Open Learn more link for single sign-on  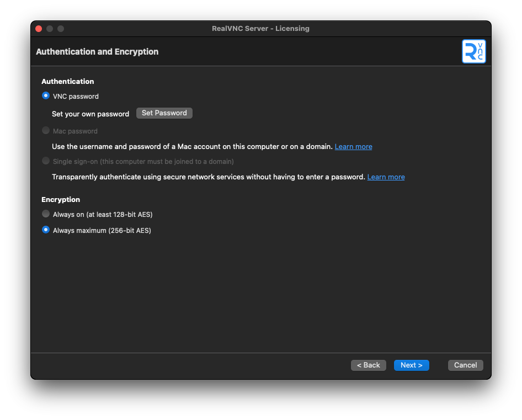click(x=386, y=177)
